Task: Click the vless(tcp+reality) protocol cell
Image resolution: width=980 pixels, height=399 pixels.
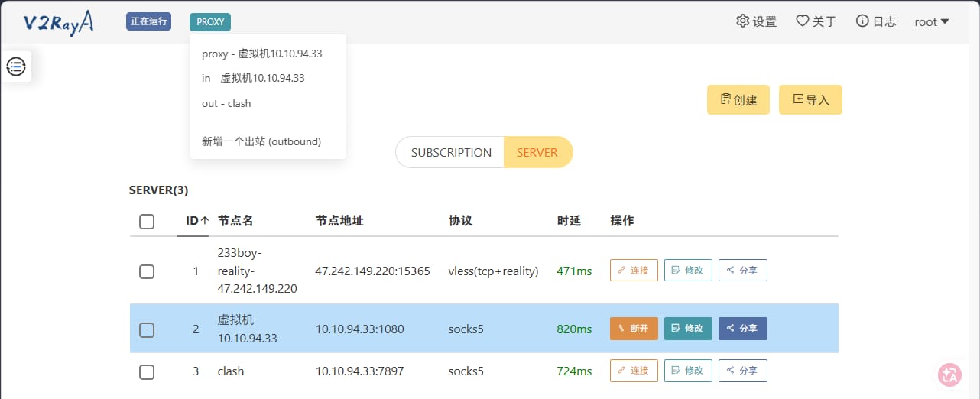Action: click(x=494, y=271)
